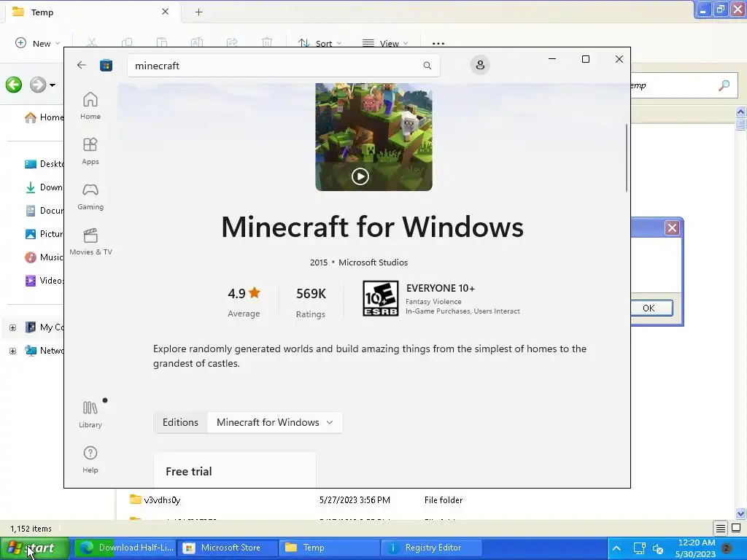This screenshot has width=747, height=560.
Task: Open the Sort menu in Explorer
Action: click(x=320, y=43)
